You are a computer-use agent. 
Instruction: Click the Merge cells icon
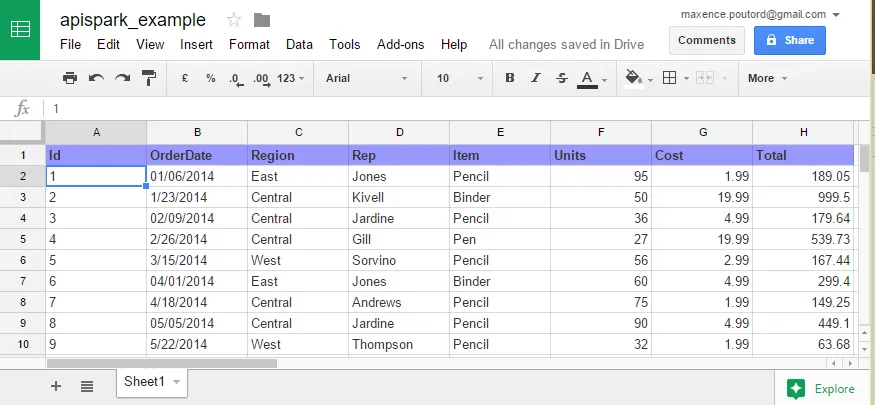[x=705, y=78]
